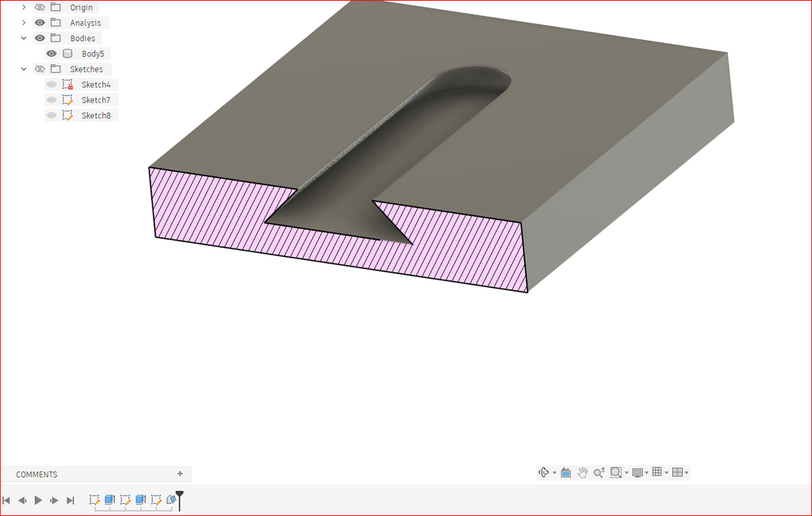Select the Orbit tool in navigation bar

pyautogui.click(x=544, y=472)
